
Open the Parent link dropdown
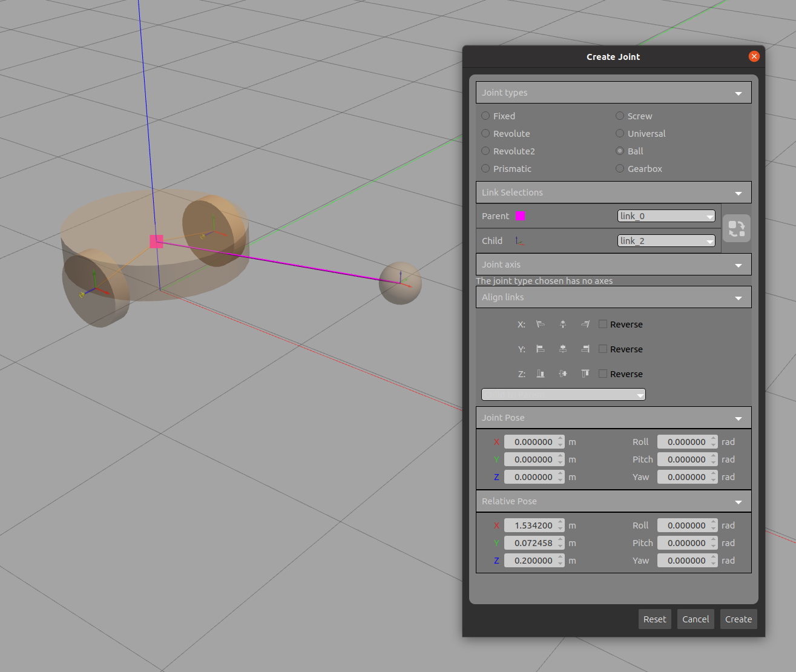click(x=666, y=216)
